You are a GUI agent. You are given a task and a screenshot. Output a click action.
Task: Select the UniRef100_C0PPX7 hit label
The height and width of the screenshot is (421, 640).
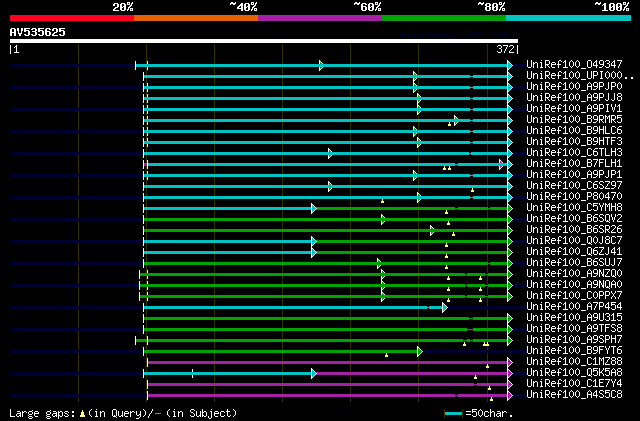click(x=574, y=296)
